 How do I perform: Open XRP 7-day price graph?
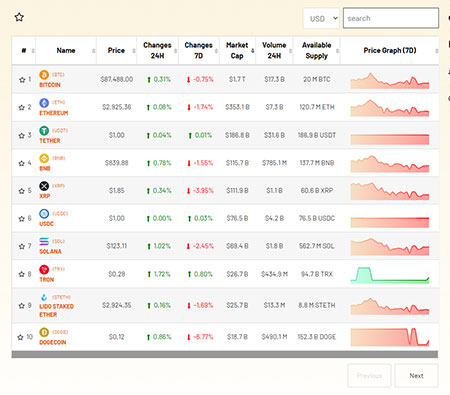click(x=390, y=191)
